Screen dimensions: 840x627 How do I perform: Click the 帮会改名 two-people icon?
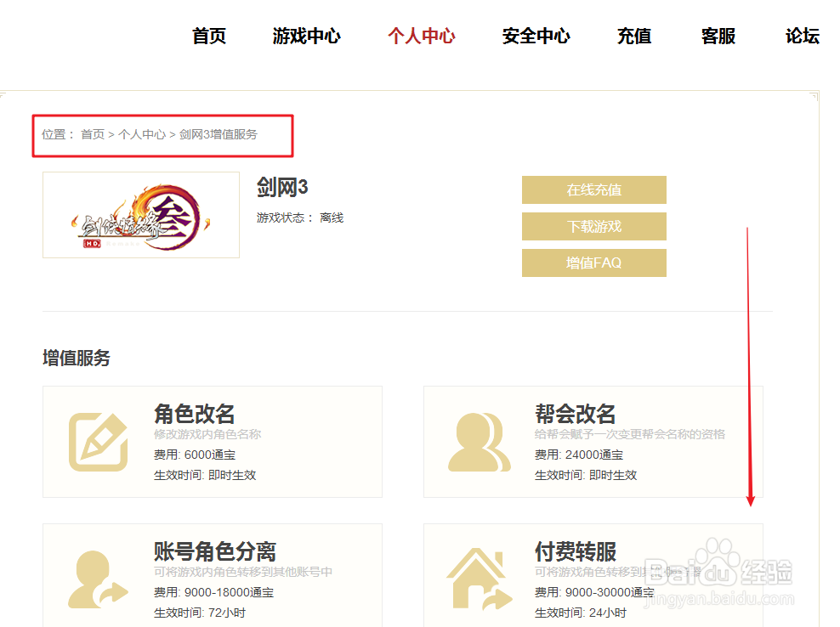(x=480, y=442)
